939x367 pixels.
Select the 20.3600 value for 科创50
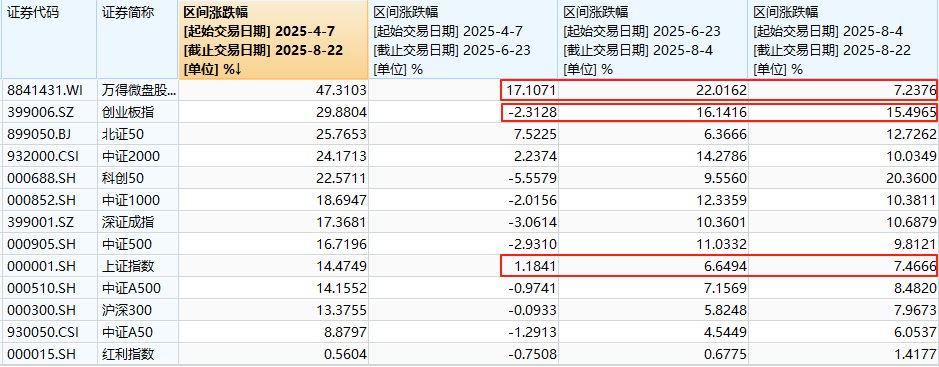point(843,178)
